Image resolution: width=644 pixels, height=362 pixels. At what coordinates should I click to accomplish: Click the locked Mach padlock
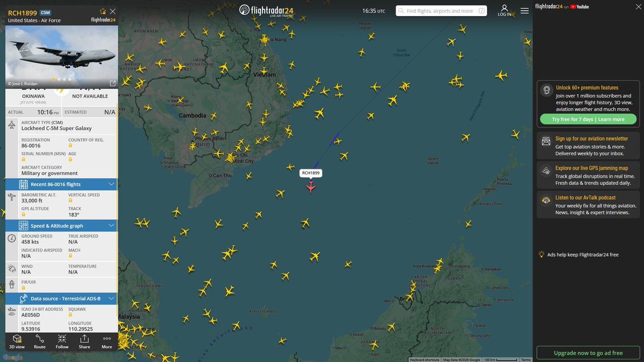point(70,256)
